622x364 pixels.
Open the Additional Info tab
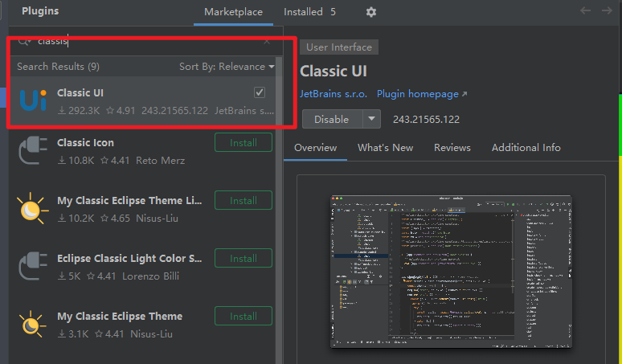pos(526,148)
